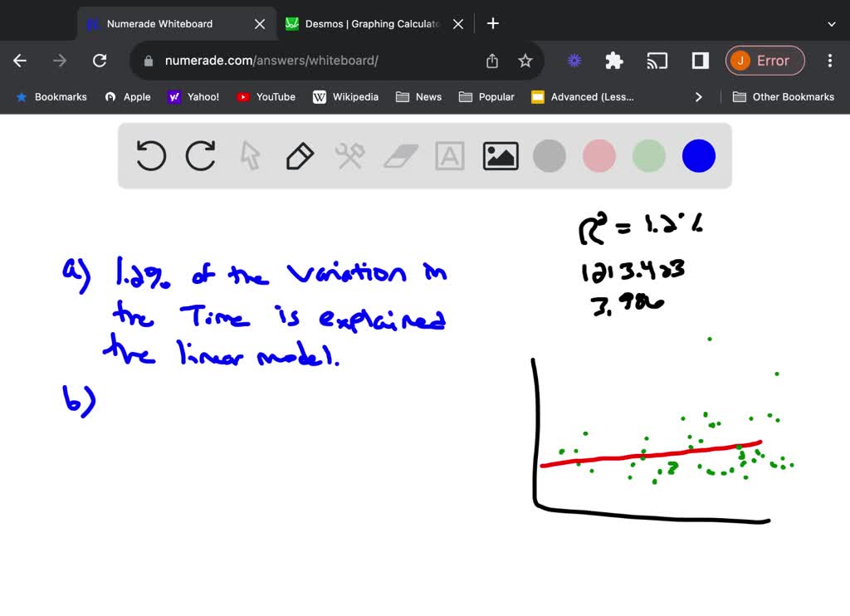Close the Numerade Whiteboard tab
Viewport: 850px width, 616px height.
click(260, 24)
